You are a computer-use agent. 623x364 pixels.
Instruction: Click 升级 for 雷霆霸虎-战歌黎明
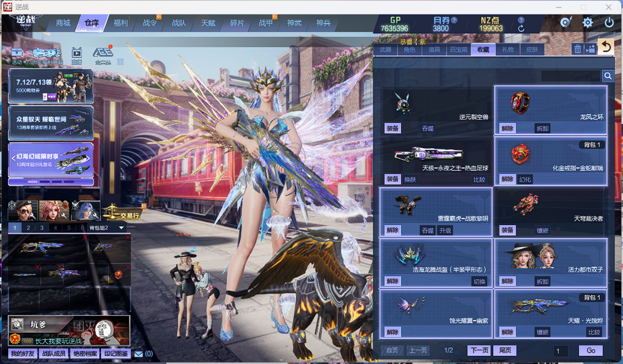pyautogui.click(x=445, y=230)
